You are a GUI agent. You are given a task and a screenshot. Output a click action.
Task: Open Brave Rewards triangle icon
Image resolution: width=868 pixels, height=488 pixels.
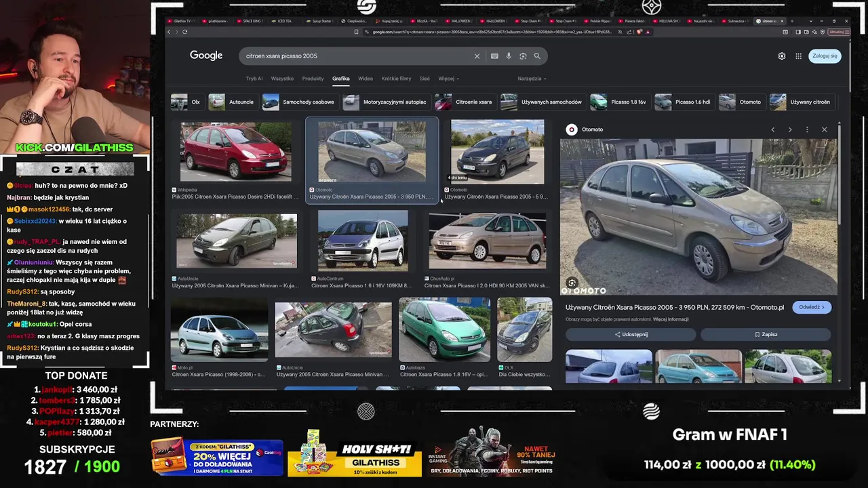[x=648, y=32]
